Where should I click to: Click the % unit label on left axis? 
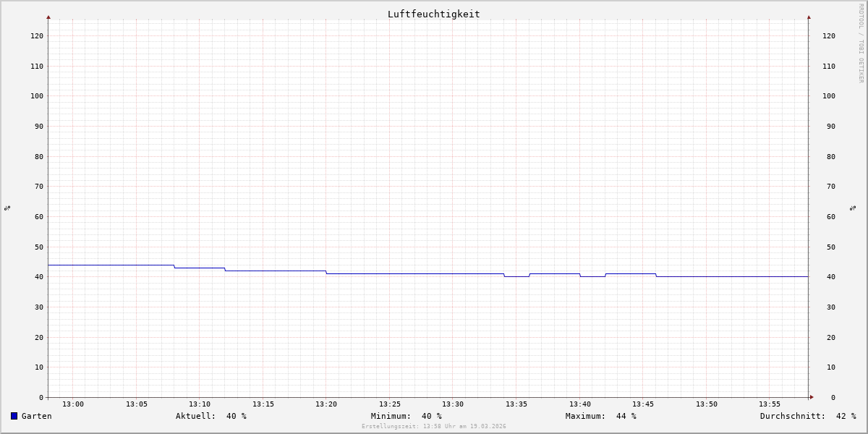pos(7,208)
